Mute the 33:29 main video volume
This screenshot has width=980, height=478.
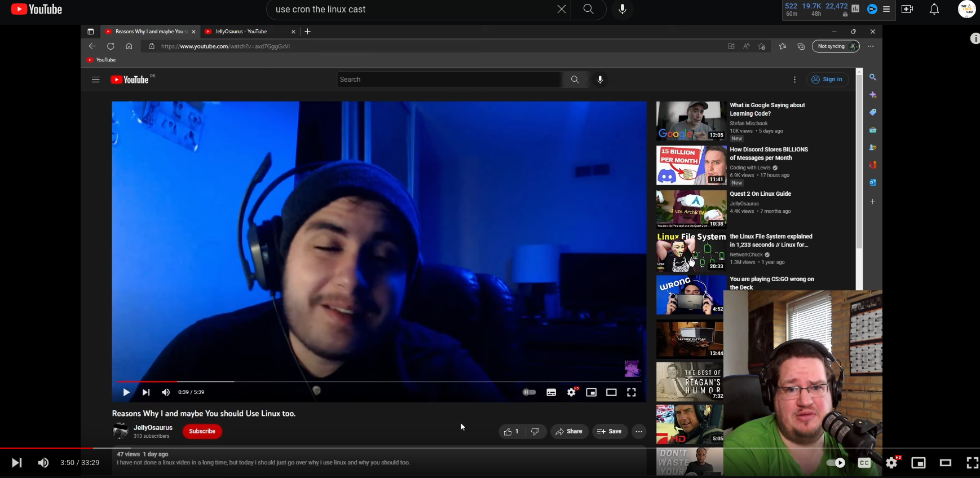point(43,463)
